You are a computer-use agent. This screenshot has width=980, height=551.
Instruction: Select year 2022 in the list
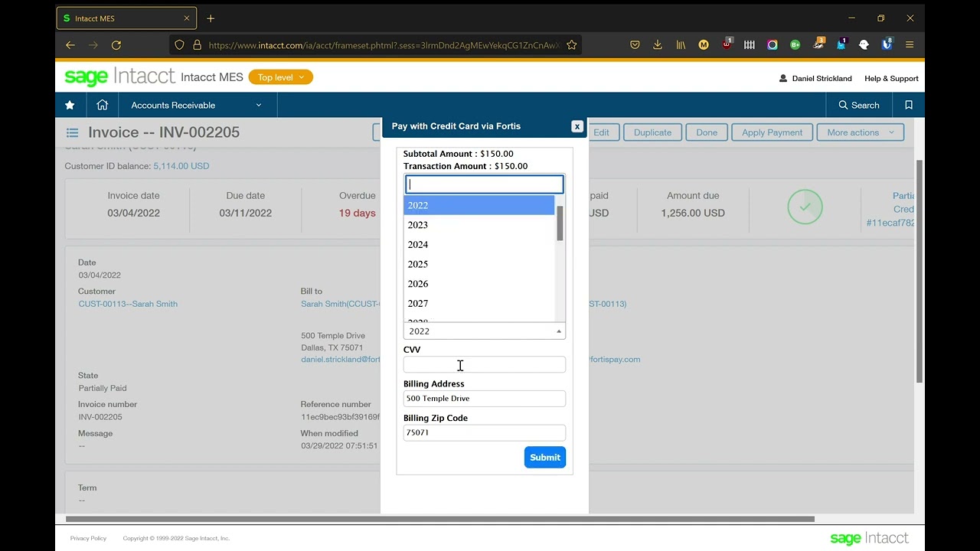[x=479, y=205]
